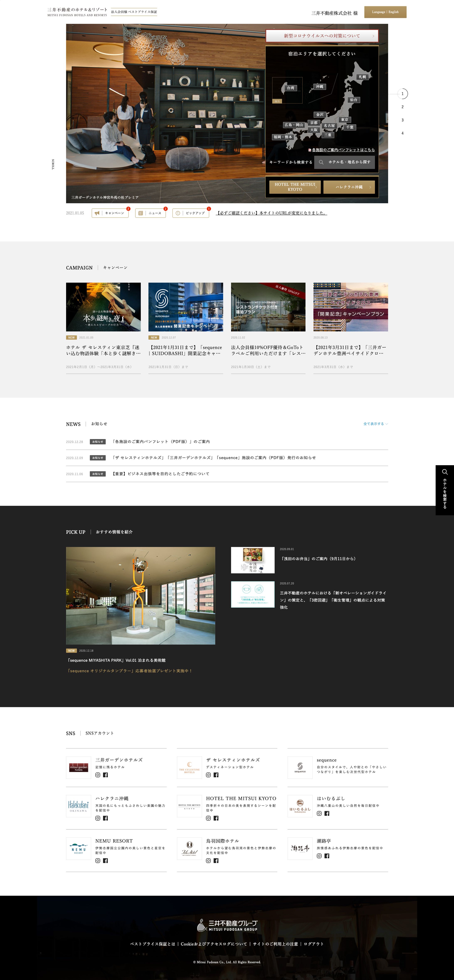Open the Facebook icon under NEMU RESORT
454x980 pixels.
105,861
